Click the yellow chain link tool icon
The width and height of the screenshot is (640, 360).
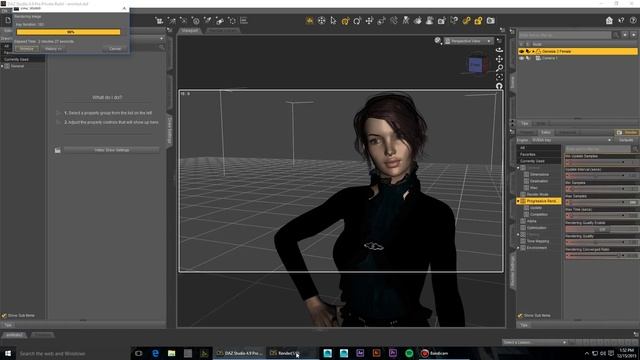tap(466, 20)
